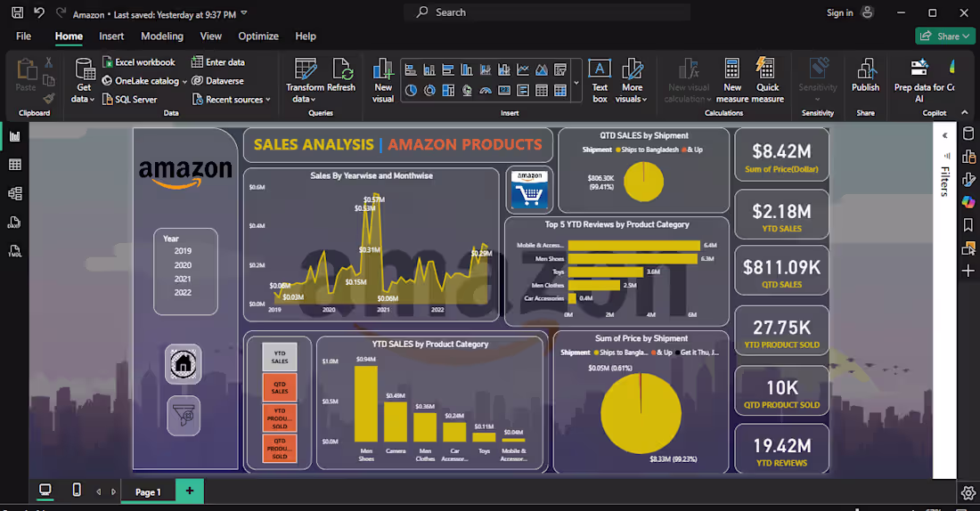The height and width of the screenshot is (511, 980).
Task: Open Get data
Action: pos(83,80)
